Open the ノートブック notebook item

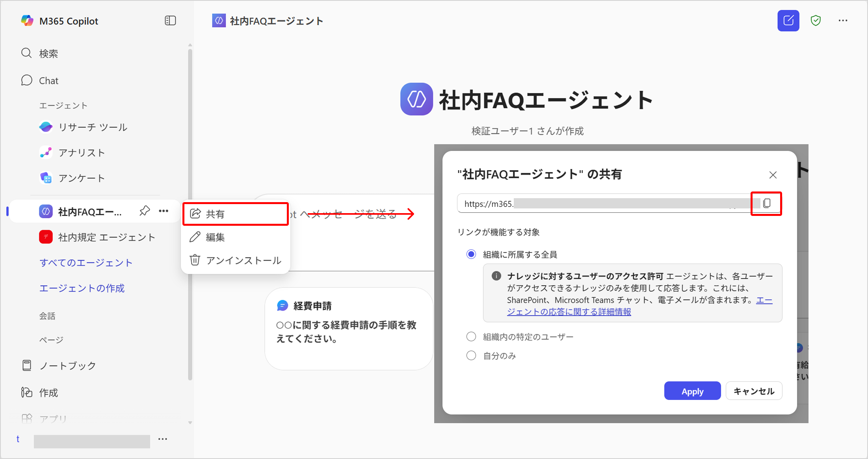tap(67, 366)
